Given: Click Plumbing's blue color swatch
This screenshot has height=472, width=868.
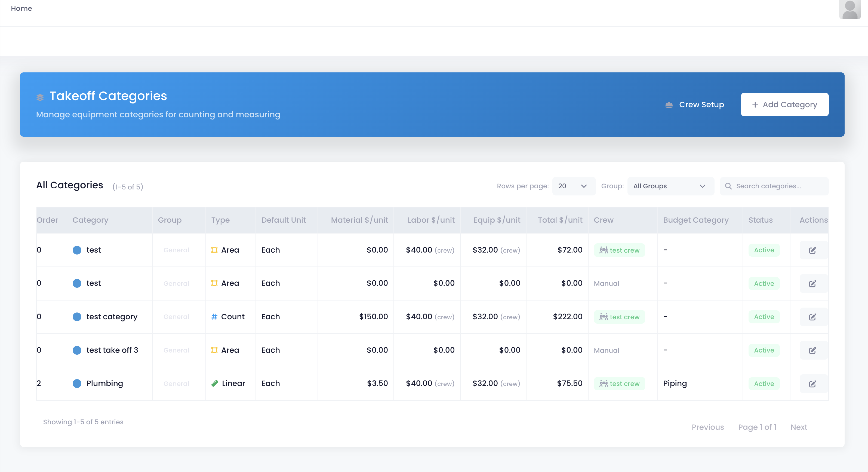Looking at the screenshot, I should coord(77,383).
